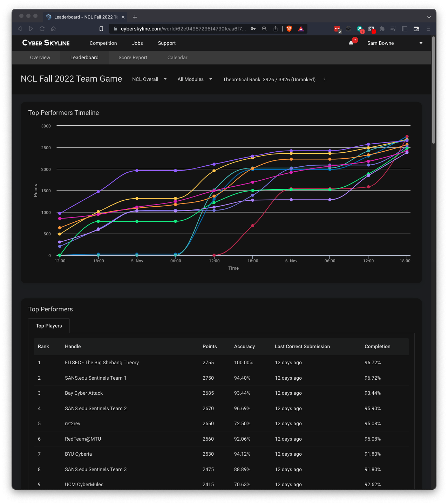
Task: Select the Top Players tab
Action: [49, 326]
